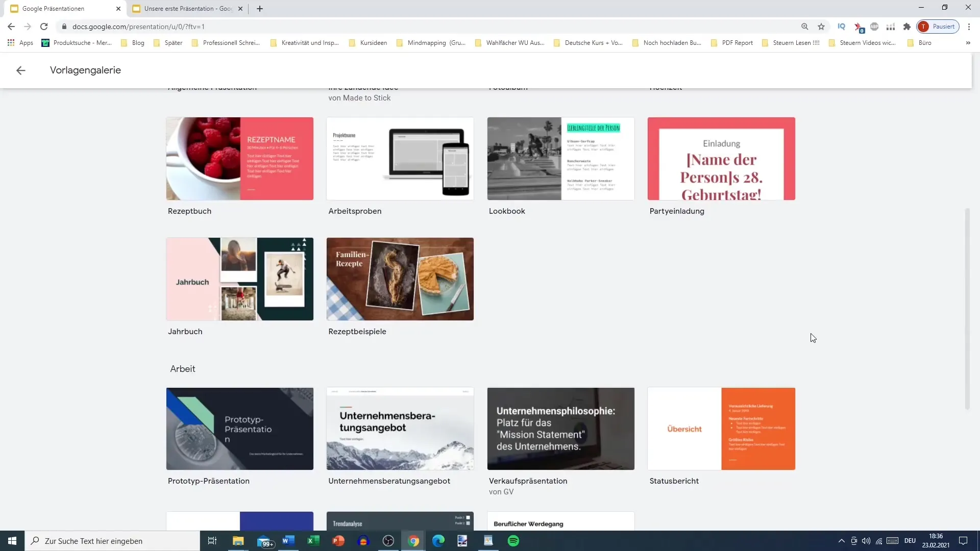The image size is (980, 551).
Task: Open Mindmapping bookmark folder
Action: 431,43
